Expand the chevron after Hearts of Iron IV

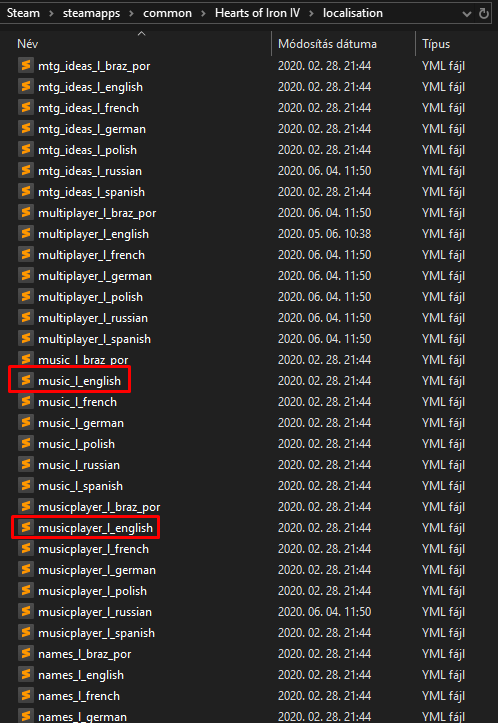311,13
